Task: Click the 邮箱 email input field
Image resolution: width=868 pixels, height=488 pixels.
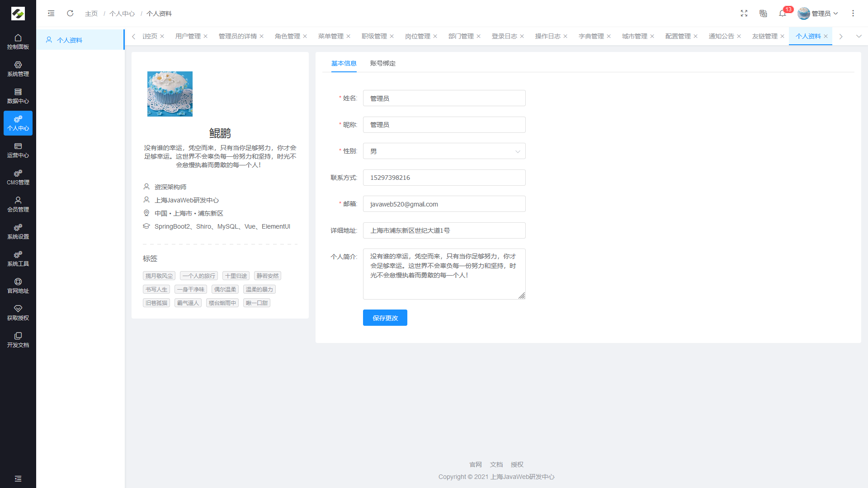Action: pyautogui.click(x=444, y=204)
